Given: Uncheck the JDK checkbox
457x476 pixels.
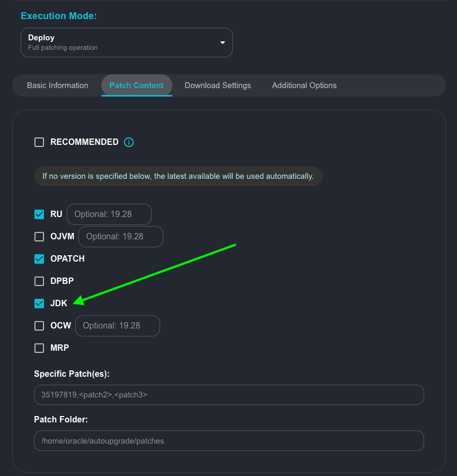Looking at the screenshot, I should (39, 304).
